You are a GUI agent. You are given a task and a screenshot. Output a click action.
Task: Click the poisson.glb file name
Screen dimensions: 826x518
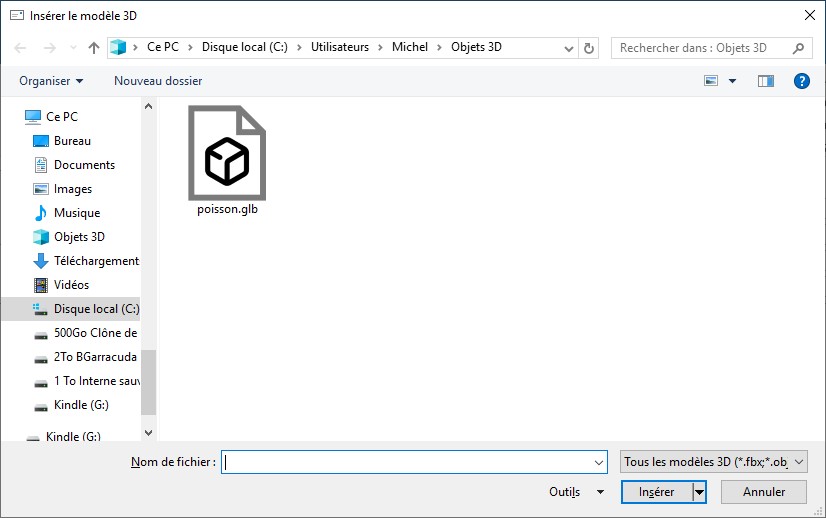click(x=227, y=209)
